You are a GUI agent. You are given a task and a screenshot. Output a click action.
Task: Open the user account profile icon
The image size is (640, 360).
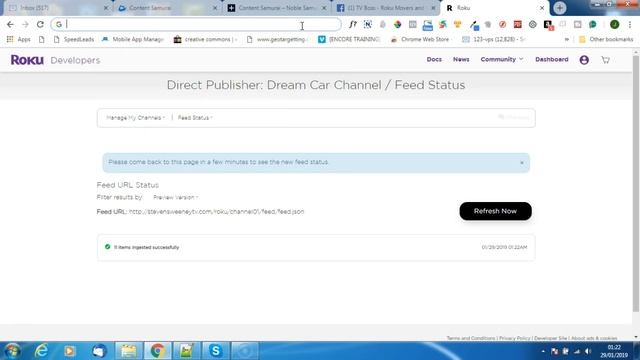click(x=584, y=60)
